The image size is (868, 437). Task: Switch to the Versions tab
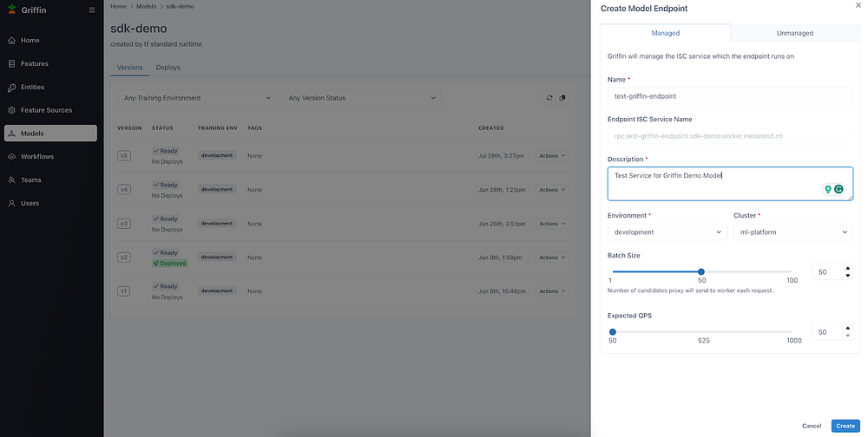[129, 68]
